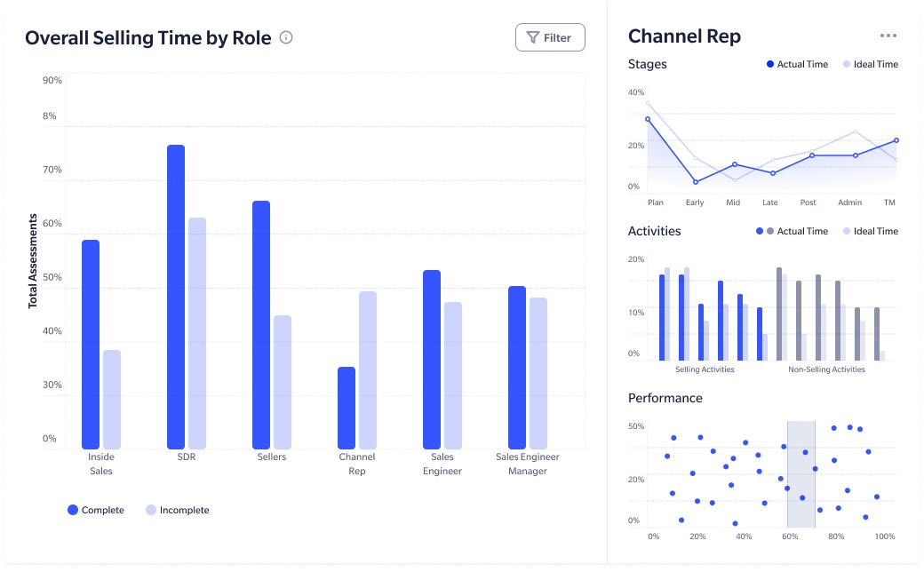The height and width of the screenshot is (572, 924).
Task: Toggle Ideal Time legend in Stages chart
Action: [x=871, y=64]
